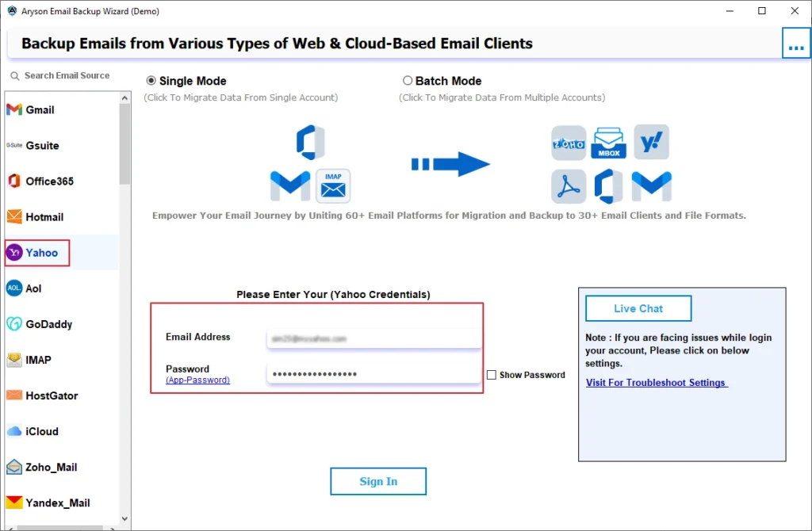
Task: Click the Yandex_Mail icon
Action: coord(14,502)
